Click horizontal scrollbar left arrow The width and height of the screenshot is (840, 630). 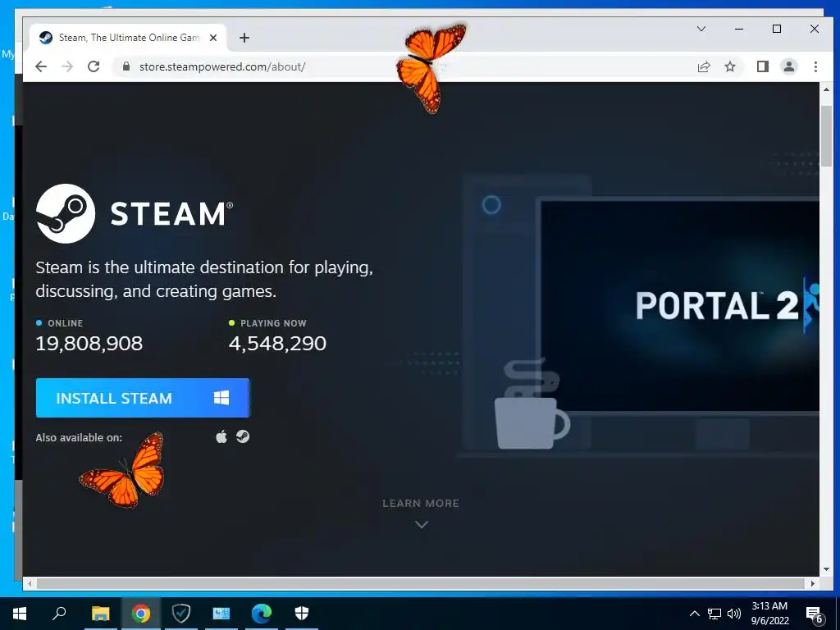[x=30, y=583]
